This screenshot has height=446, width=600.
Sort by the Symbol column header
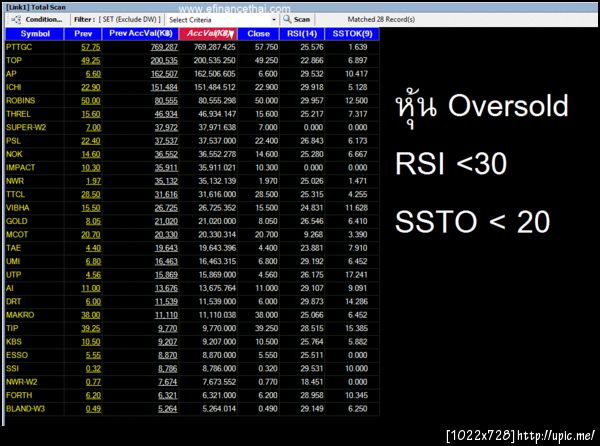pyautogui.click(x=34, y=34)
